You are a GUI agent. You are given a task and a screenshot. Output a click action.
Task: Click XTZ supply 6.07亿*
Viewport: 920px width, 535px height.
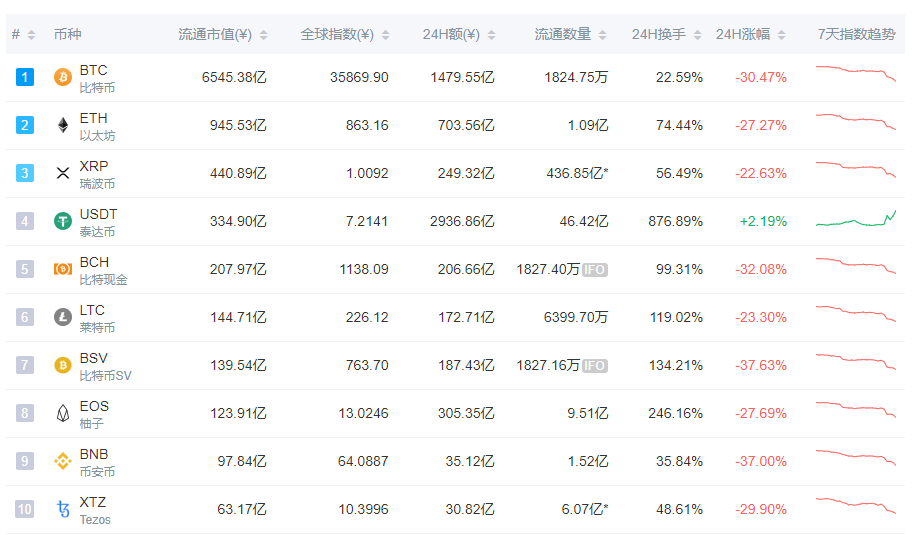click(585, 510)
